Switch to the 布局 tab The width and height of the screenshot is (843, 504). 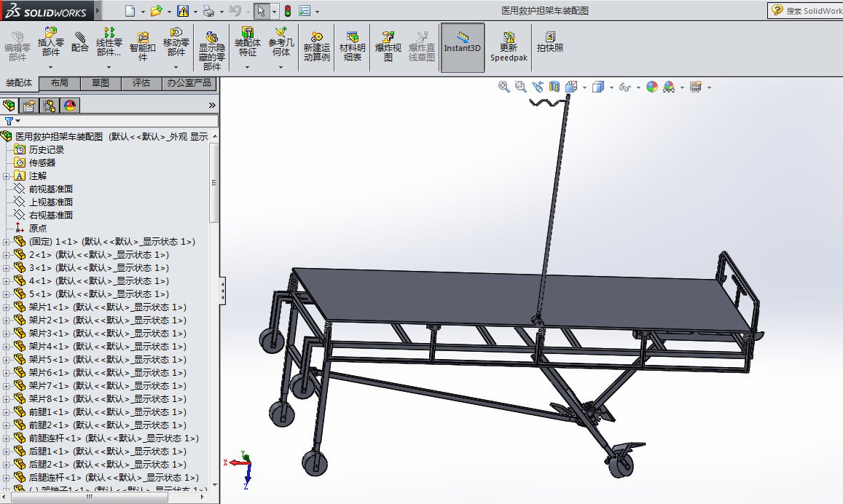pyautogui.click(x=58, y=83)
